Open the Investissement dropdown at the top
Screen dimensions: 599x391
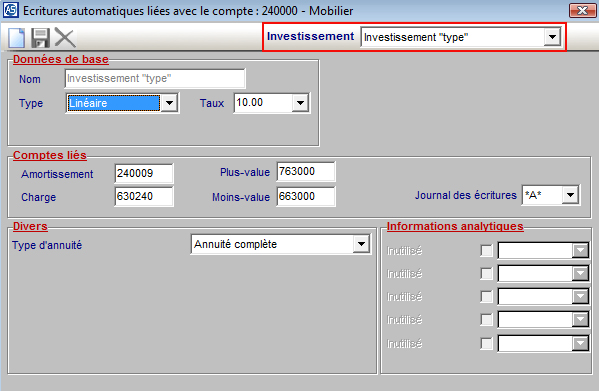pyautogui.click(x=552, y=37)
